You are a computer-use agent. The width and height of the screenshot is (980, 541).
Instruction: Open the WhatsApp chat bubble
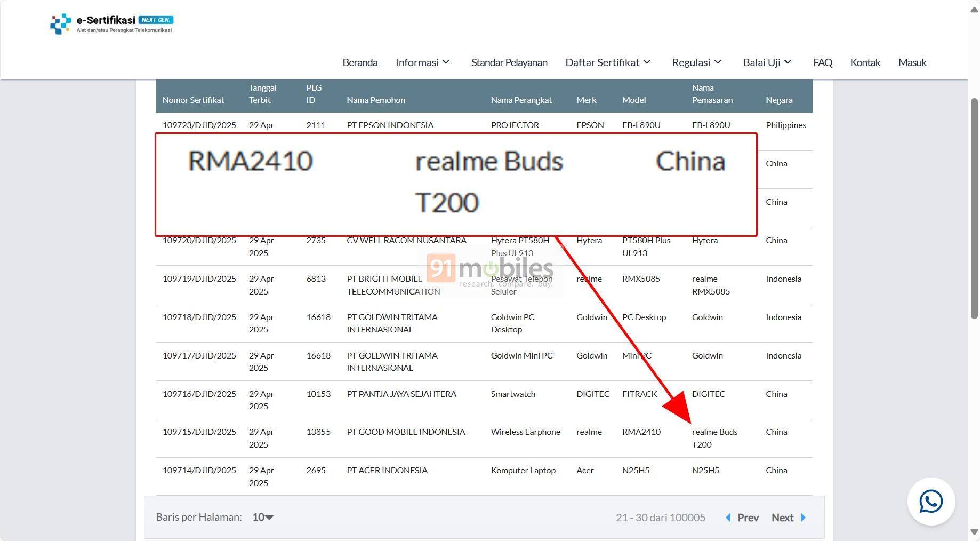pos(931,502)
